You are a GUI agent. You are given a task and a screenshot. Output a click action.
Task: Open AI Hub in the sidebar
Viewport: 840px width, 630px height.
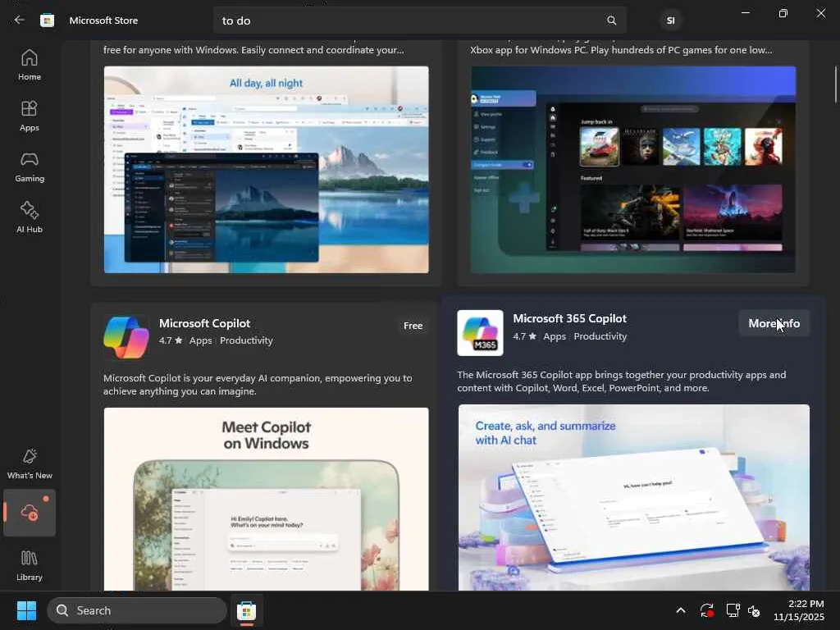click(x=30, y=217)
